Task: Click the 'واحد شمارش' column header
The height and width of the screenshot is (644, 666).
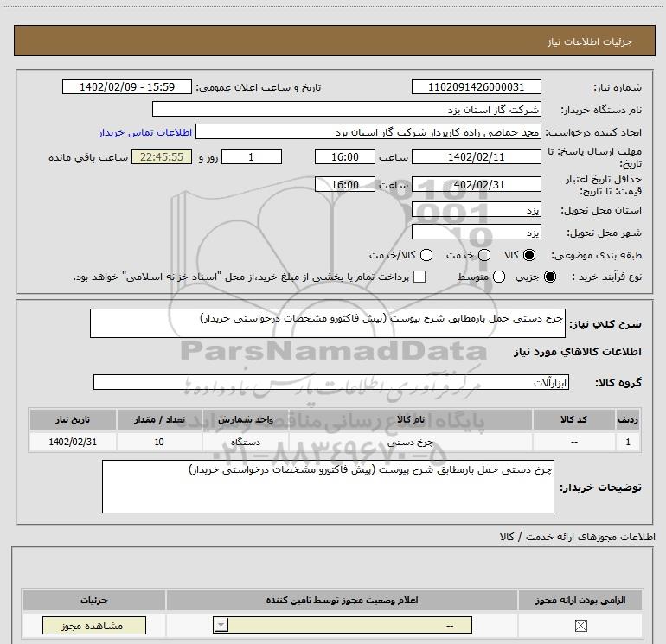Action: (246, 419)
